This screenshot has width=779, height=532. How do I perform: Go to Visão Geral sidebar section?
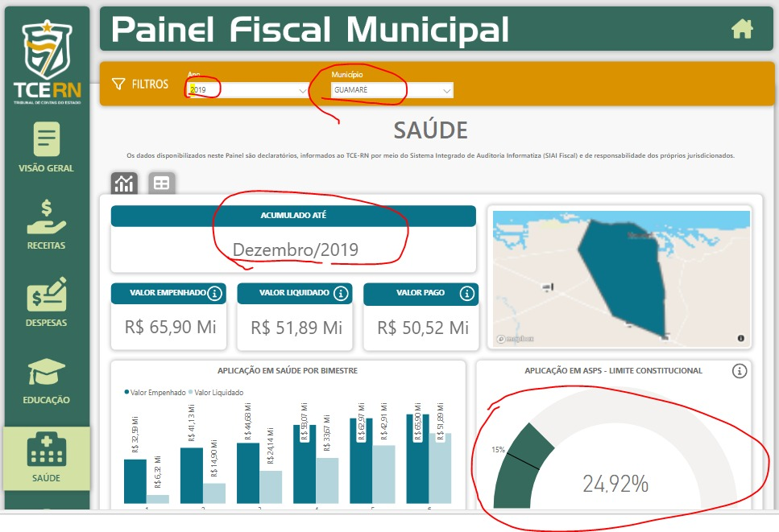[46, 147]
